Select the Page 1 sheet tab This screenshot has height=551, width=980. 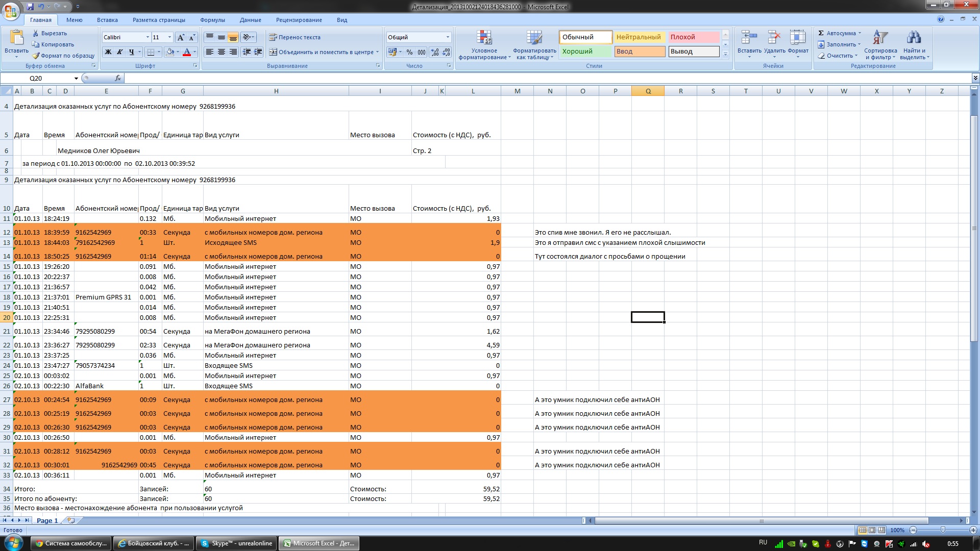(47, 520)
